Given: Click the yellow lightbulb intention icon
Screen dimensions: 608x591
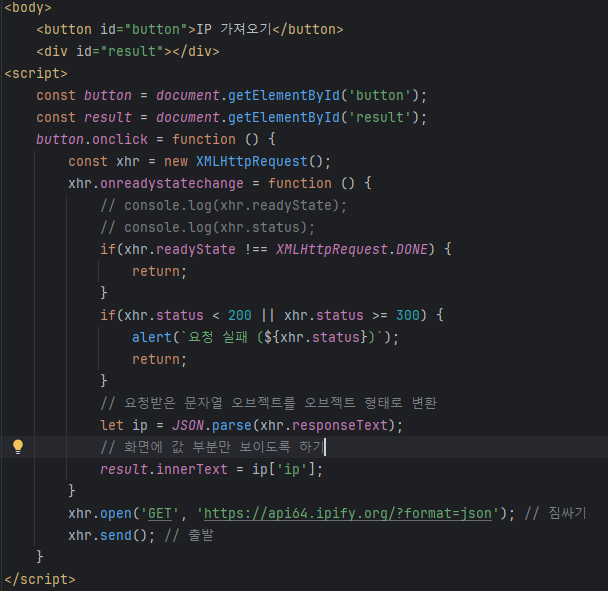Looking at the screenshot, I should [18, 447].
